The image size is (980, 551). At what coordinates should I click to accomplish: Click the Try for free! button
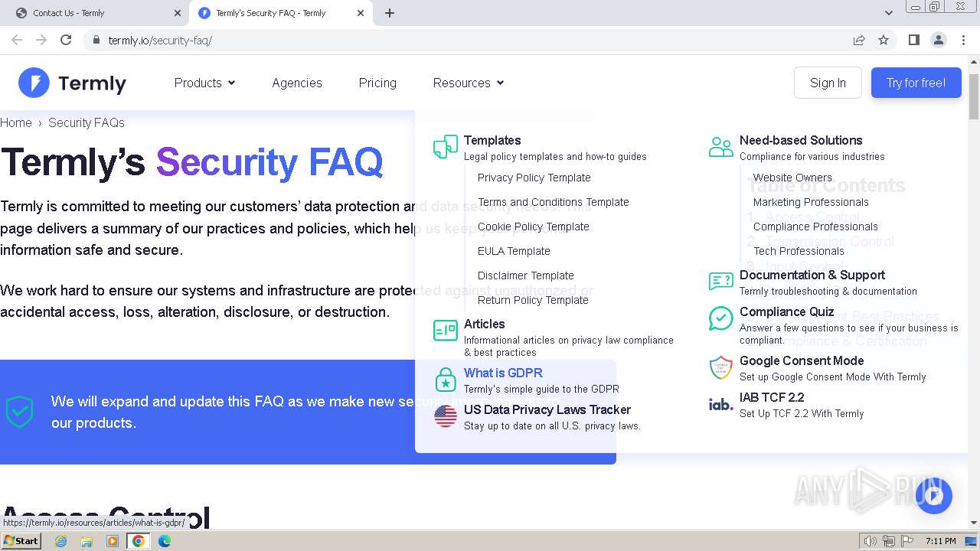[916, 83]
